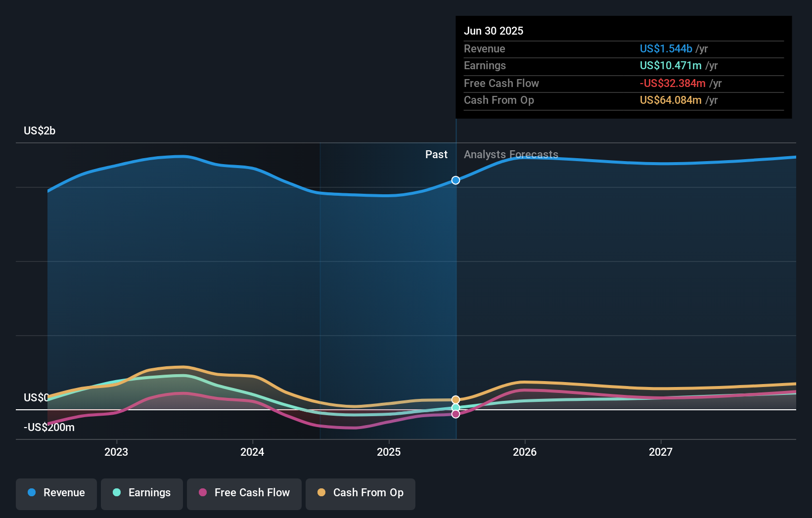Select the pink Free Cash Flow data marker
This screenshot has width=812, height=518.
pos(455,414)
